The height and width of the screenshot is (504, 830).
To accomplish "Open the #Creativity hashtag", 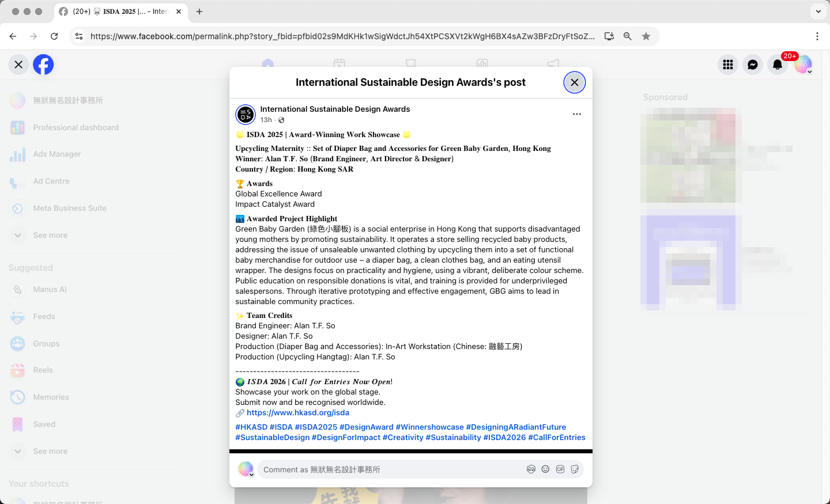I will [403, 437].
